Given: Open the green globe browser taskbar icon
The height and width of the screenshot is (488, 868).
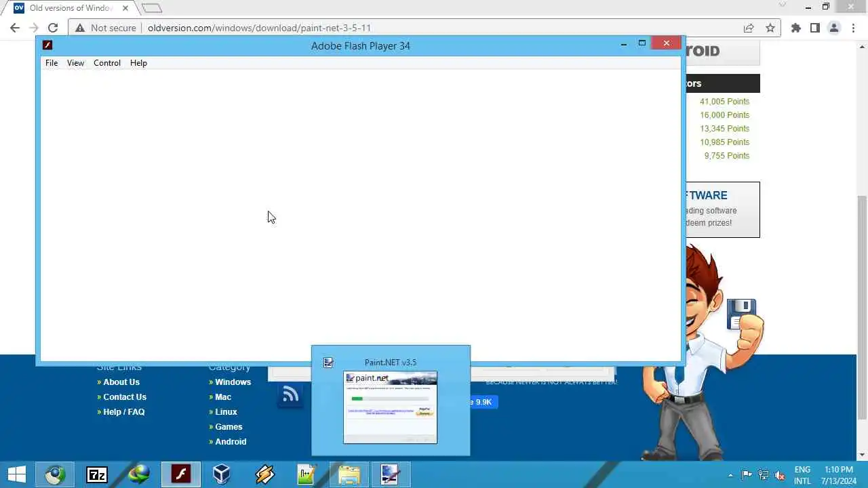Looking at the screenshot, I should [55, 474].
